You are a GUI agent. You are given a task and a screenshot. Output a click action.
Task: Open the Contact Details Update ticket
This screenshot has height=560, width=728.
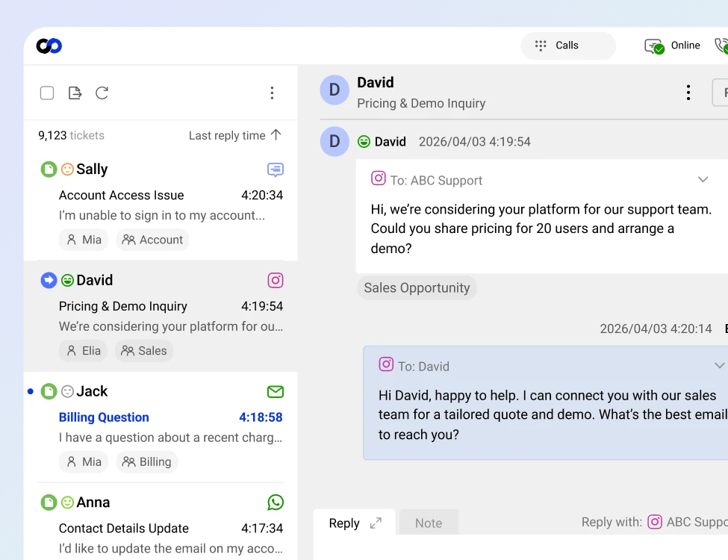(x=124, y=528)
